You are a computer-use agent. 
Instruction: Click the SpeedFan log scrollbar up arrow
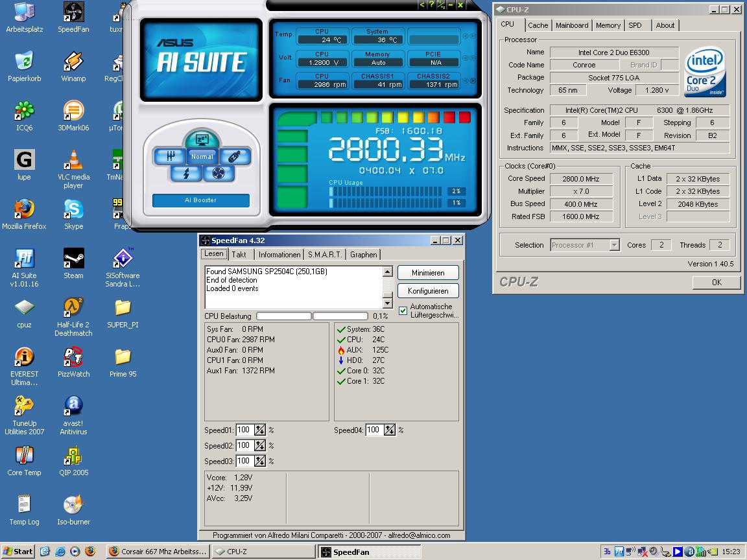[388, 272]
